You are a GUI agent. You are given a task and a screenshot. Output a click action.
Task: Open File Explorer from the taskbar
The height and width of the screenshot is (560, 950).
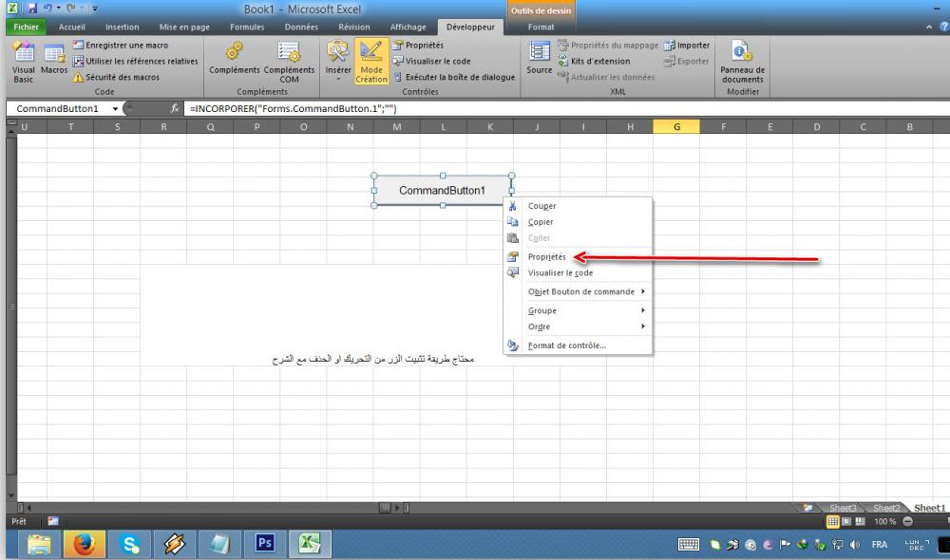coord(39,544)
